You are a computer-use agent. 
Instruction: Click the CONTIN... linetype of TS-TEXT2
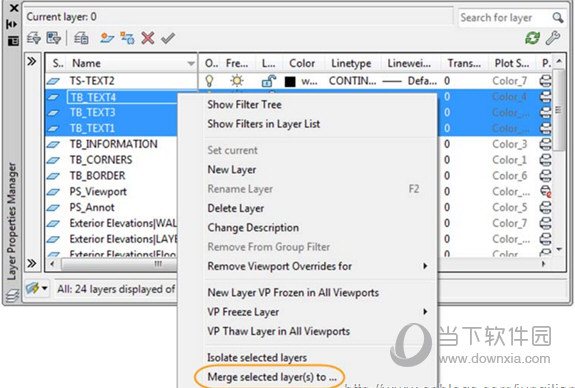[x=352, y=81]
